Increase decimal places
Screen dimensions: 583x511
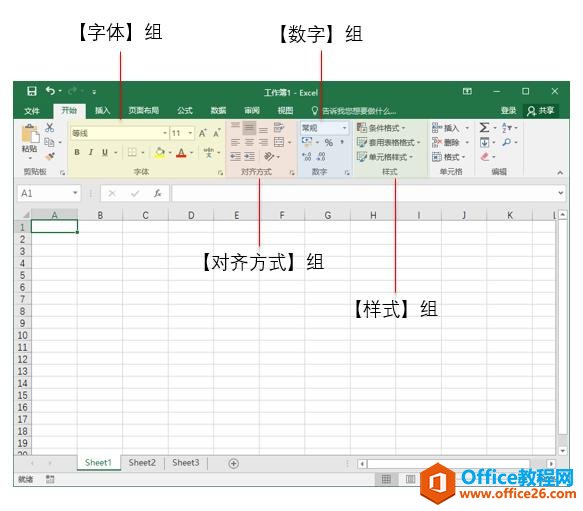click(307, 157)
